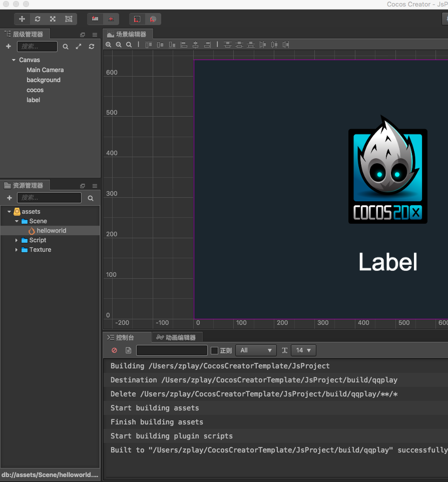Image resolution: width=448 pixels, height=482 pixels.
Task: Focus assets search input field
Action: 49,198
